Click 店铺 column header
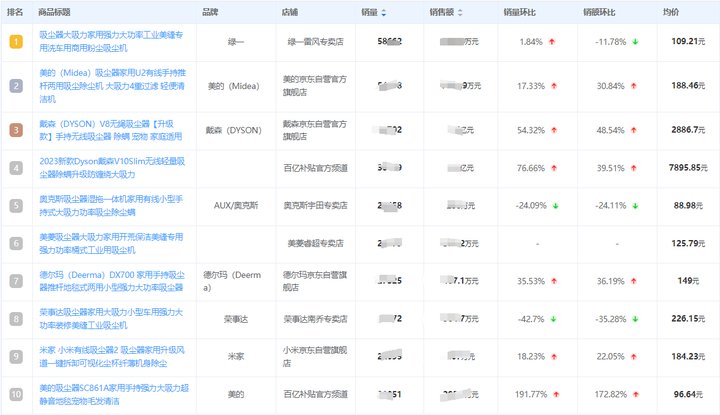The width and height of the screenshot is (720, 415). click(290, 12)
